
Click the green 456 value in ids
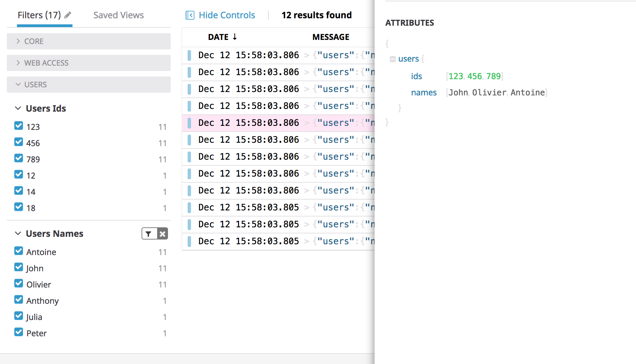474,76
